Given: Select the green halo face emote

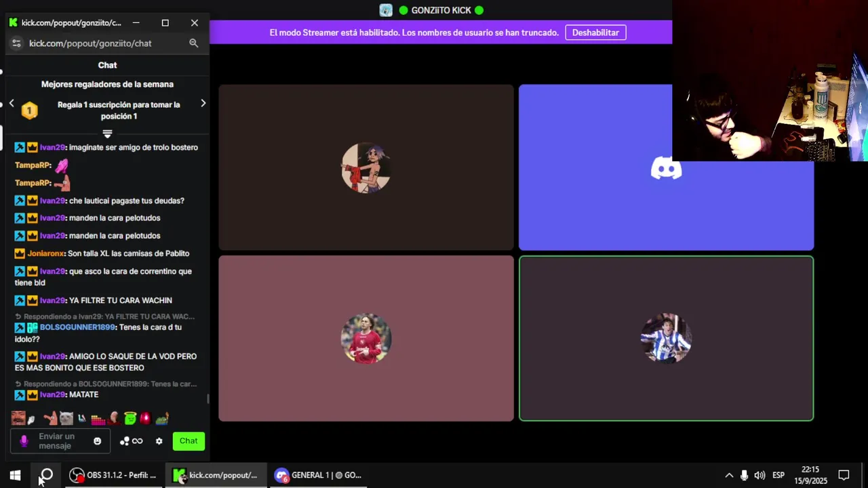Looking at the screenshot, I should pos(130,418).
